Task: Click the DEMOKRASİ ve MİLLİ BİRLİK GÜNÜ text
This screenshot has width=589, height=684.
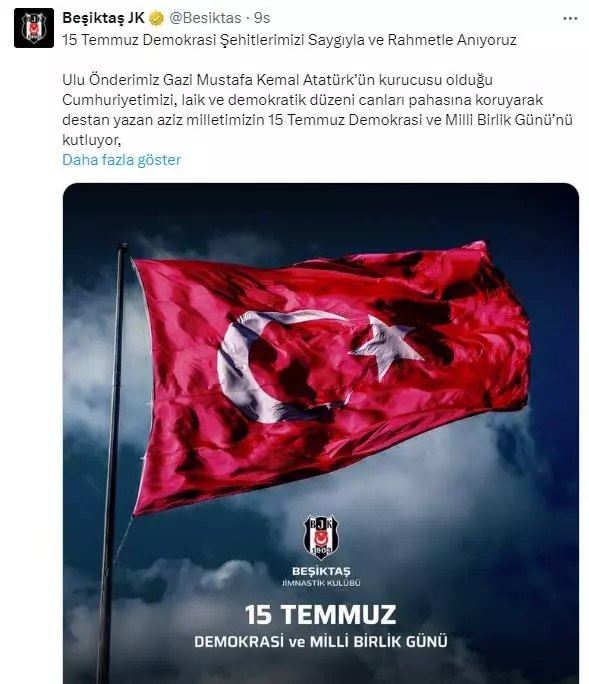Action: [x=321, y=642]
